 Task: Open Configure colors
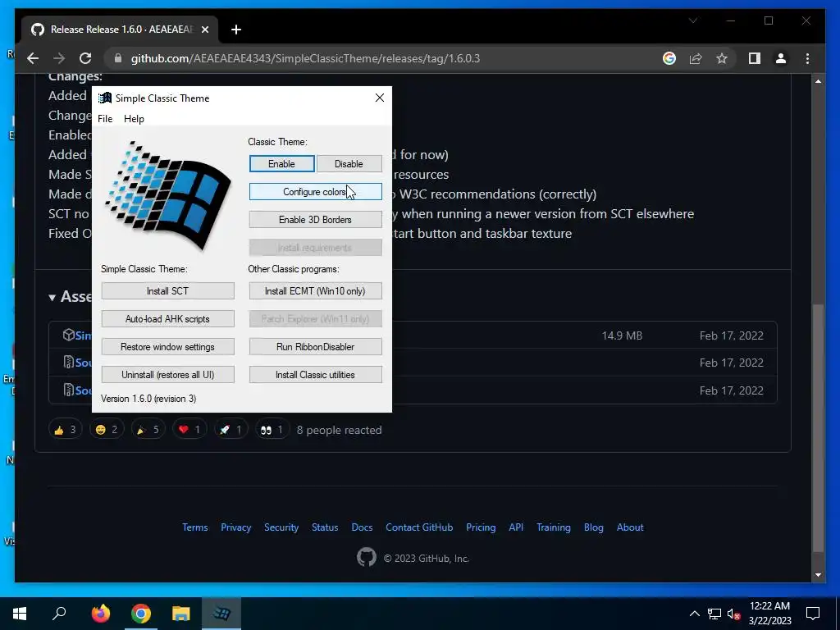tap(315, 192)
